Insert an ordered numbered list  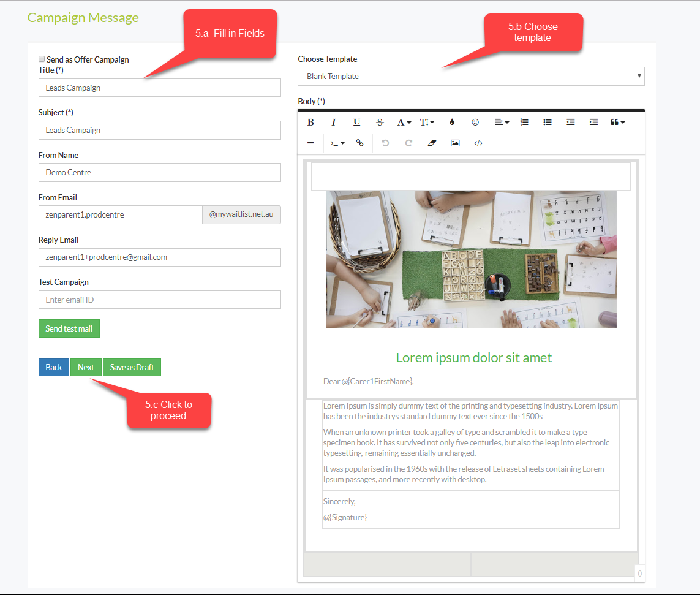tap(525, 123)
